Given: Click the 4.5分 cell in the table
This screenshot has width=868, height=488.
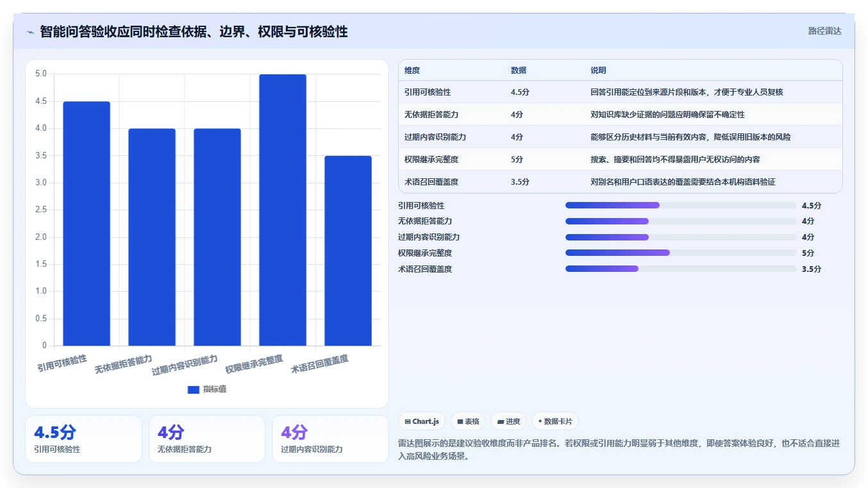Looking at the screenshot, I should (520, 92).
